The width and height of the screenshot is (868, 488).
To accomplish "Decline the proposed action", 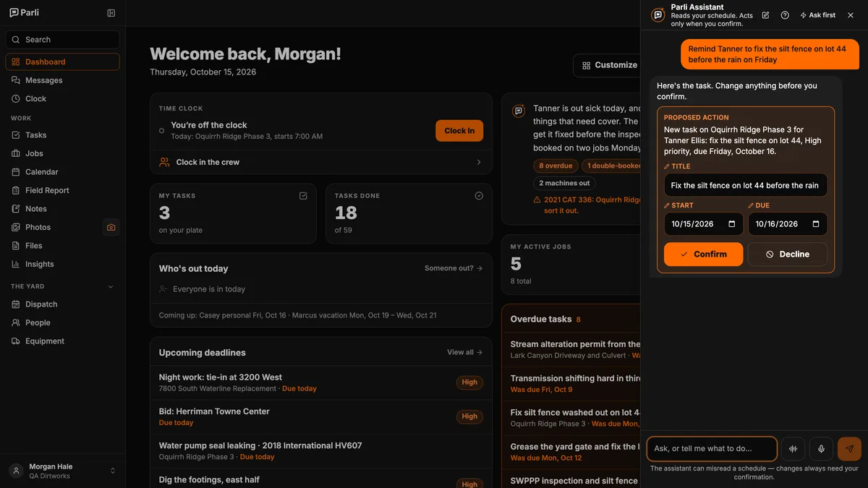I will (787, 254).
